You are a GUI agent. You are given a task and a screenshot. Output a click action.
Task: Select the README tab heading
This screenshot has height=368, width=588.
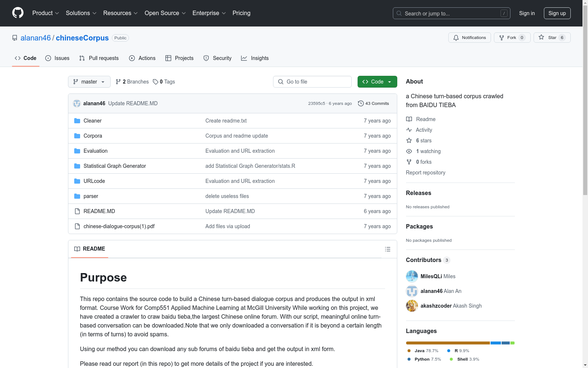coord(90,249)
